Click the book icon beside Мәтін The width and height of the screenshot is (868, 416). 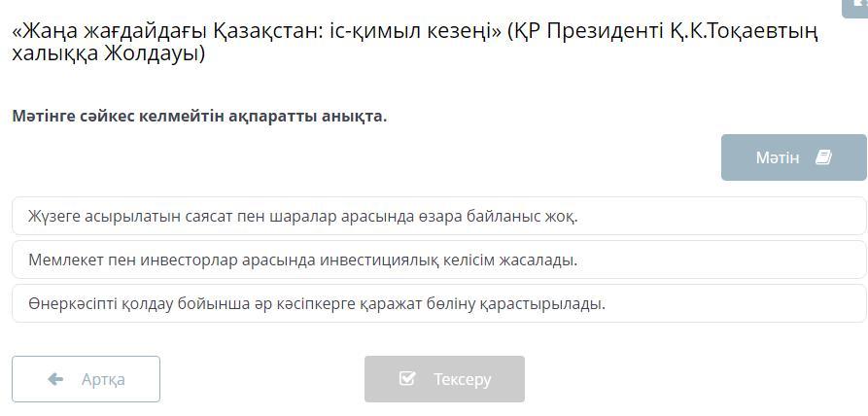pos(823,157)
